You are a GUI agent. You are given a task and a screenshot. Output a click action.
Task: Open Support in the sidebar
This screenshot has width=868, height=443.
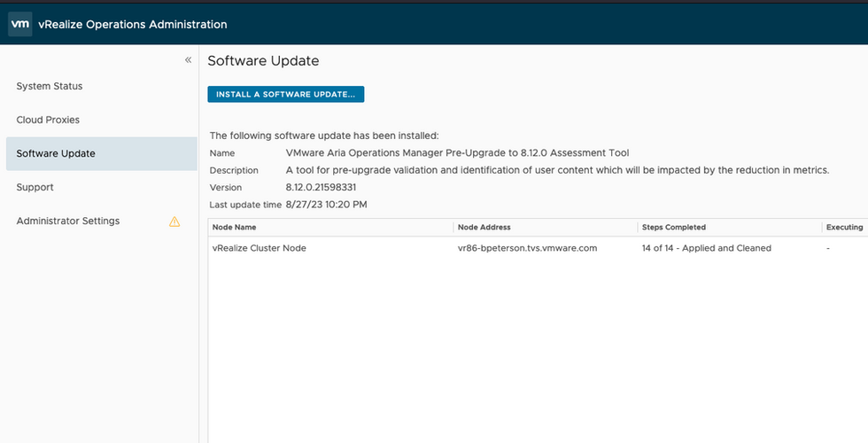tap(35, 187)
